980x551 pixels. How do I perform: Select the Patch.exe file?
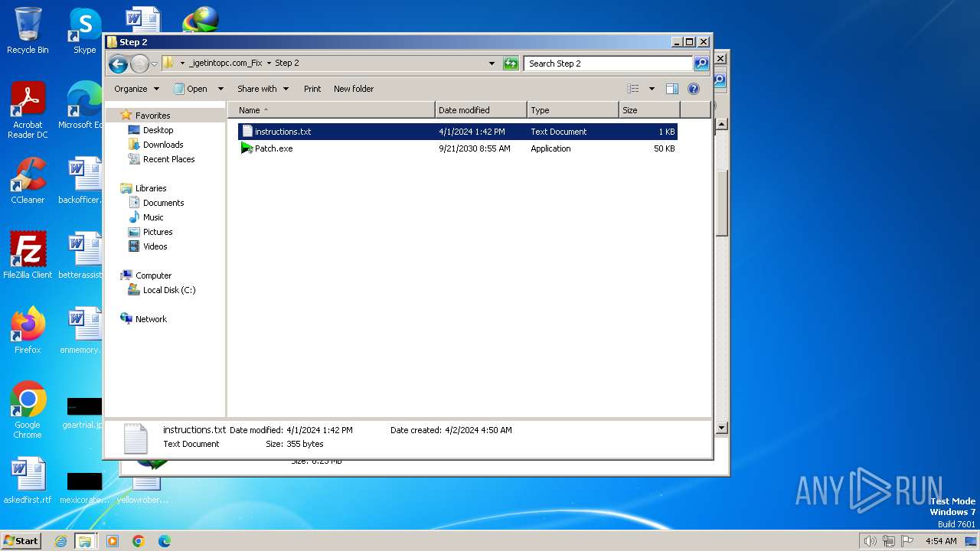tap(457, 148)
